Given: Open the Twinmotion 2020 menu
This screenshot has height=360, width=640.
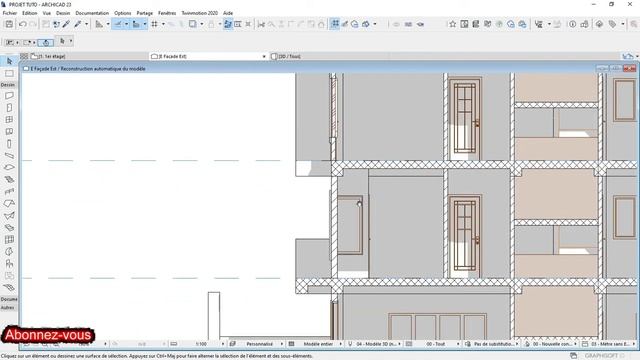Looking at the screenshot, I should (200, 13).
